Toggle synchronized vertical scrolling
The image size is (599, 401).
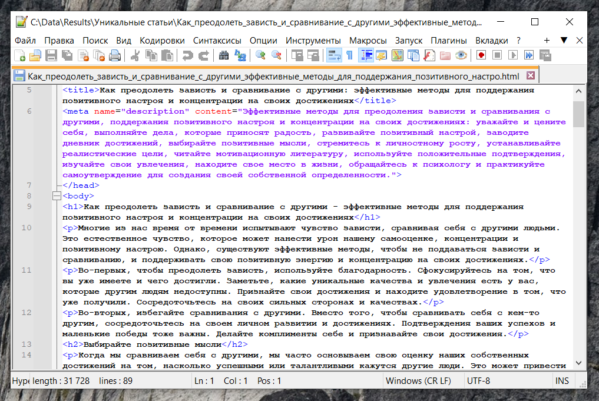pos(297,56)
